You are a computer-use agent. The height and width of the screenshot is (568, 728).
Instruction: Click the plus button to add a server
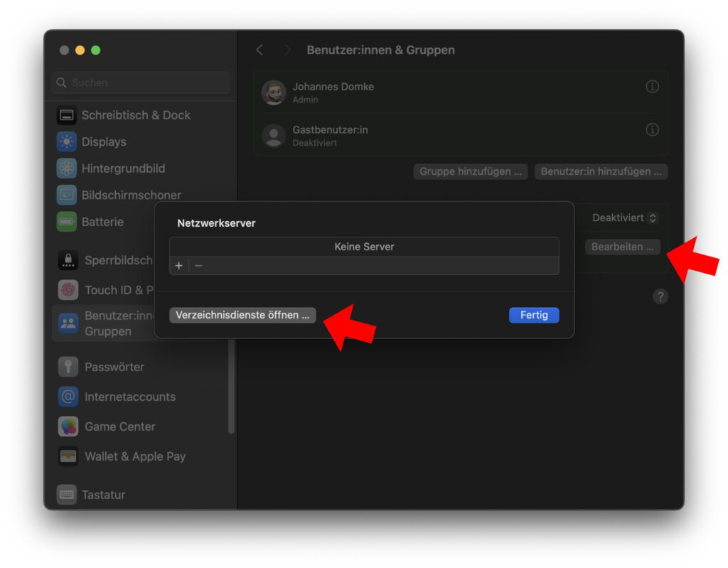point(178,266)
